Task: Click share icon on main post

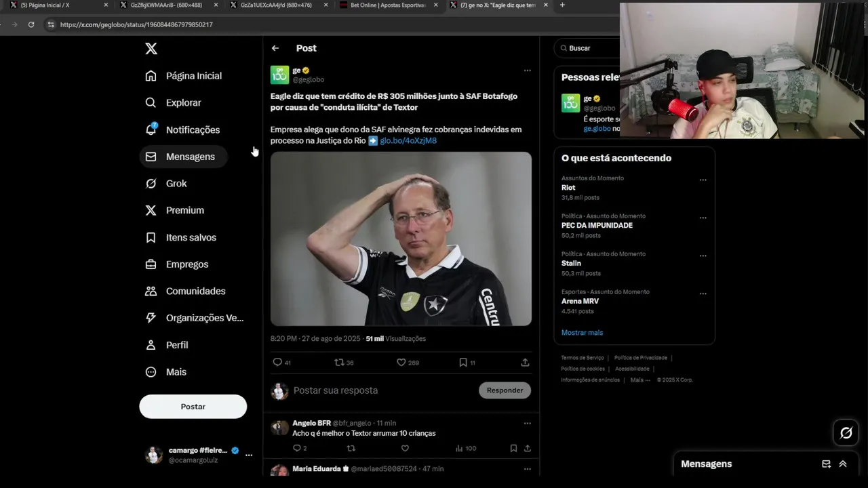Action: click(525, 363)
